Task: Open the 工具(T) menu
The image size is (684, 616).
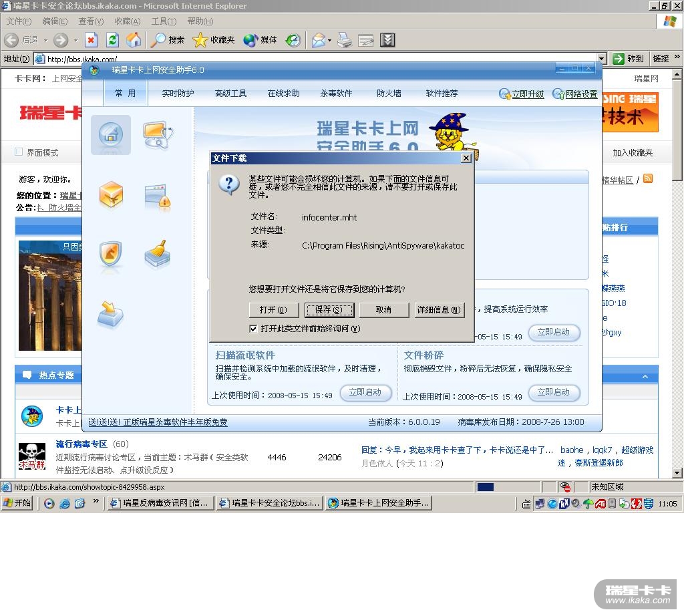Action: tap(164, 21)
